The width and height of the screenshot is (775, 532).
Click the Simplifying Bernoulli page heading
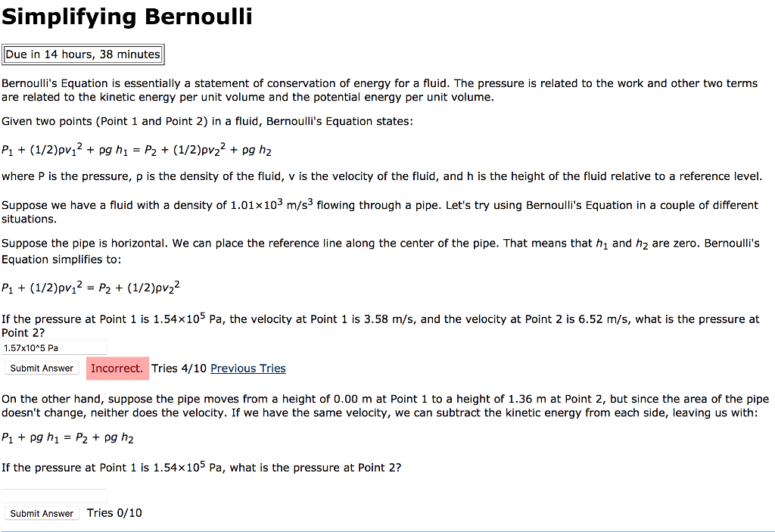point(126,16)
